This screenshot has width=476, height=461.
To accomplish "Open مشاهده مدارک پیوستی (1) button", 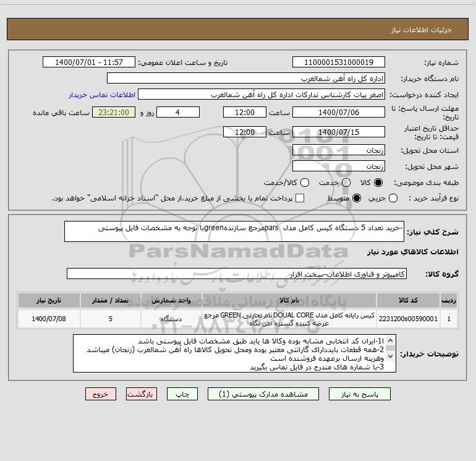I will coord(263,394).
